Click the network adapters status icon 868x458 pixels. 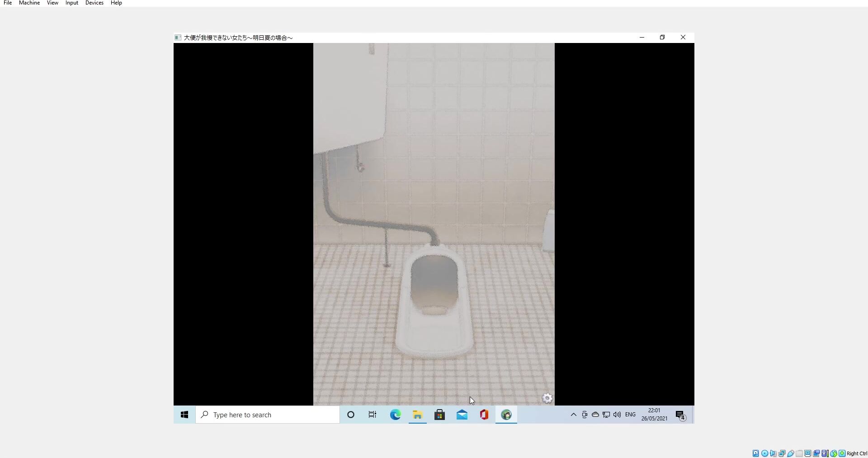(x=782, y=453)
